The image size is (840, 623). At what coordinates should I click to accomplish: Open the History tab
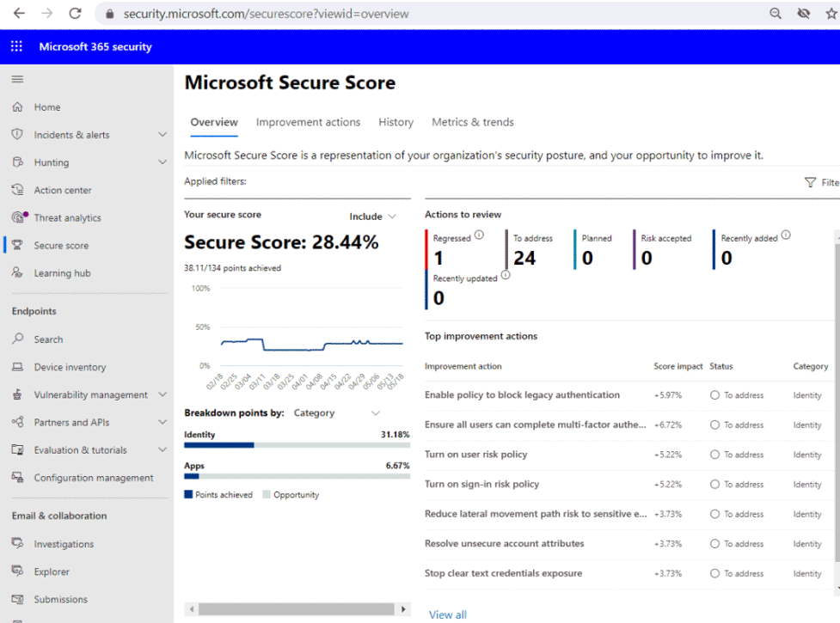[x=395, y=122]
